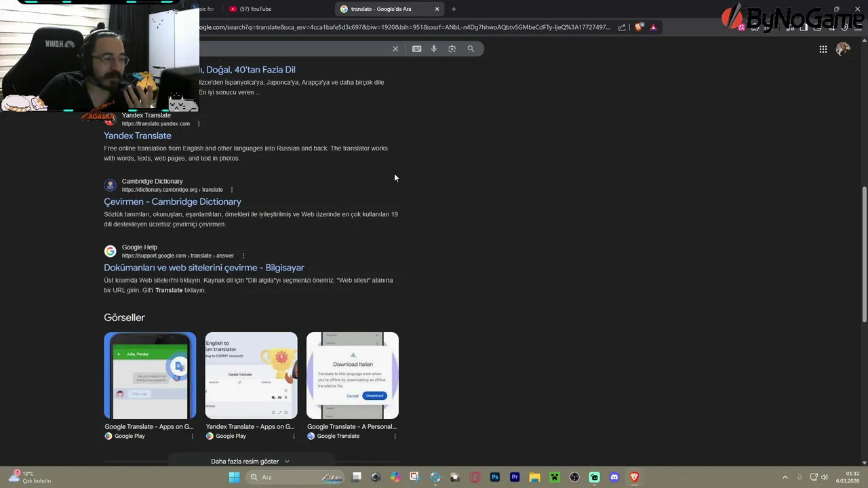Open a new browser tab
868x488 pixels.
pos(454,9)
